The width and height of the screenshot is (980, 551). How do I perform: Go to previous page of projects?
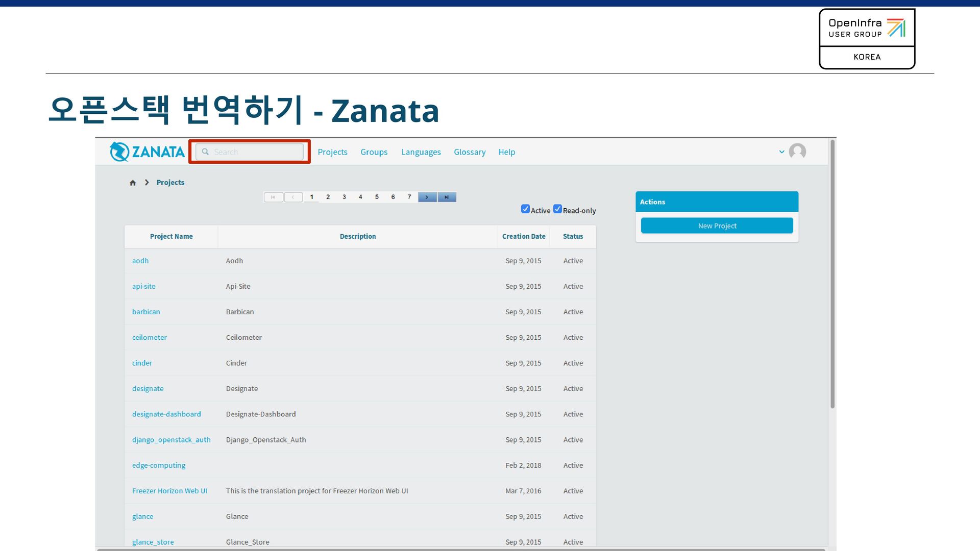(293, 197)
